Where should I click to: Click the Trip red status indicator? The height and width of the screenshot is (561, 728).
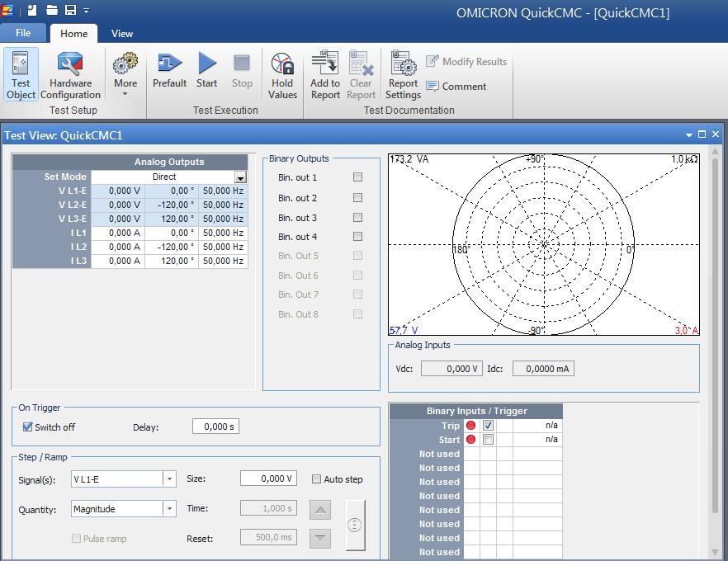[x=470, y=425]
